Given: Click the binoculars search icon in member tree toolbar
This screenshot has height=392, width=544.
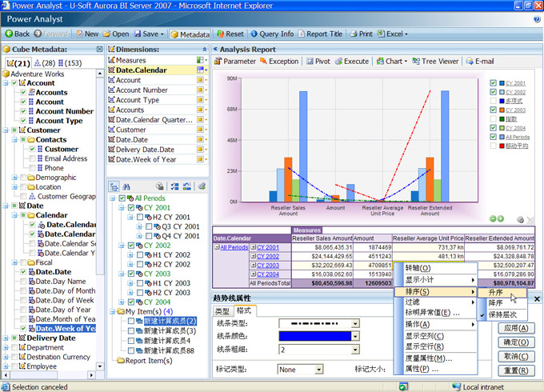Looking at the screenshot, I should (x=126, y=186).
